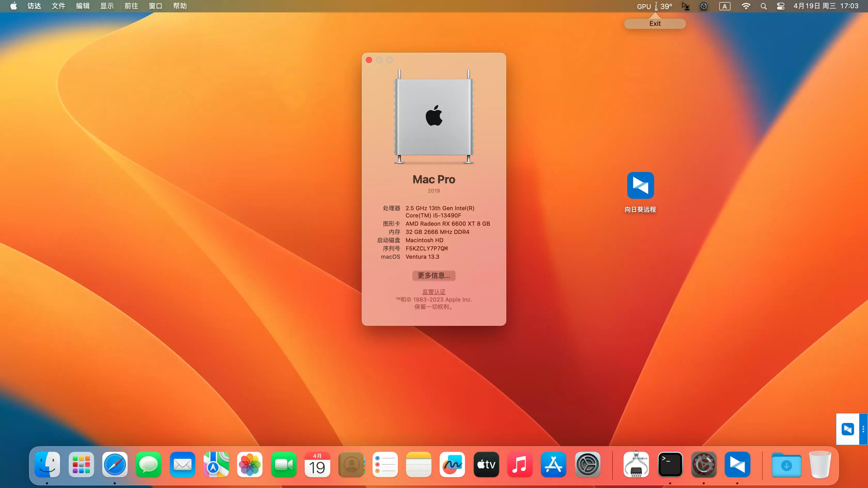The height and width of the screenshot is (488, 868).
Task: Open the Apple menu
Action: click(x=13, y=6)
